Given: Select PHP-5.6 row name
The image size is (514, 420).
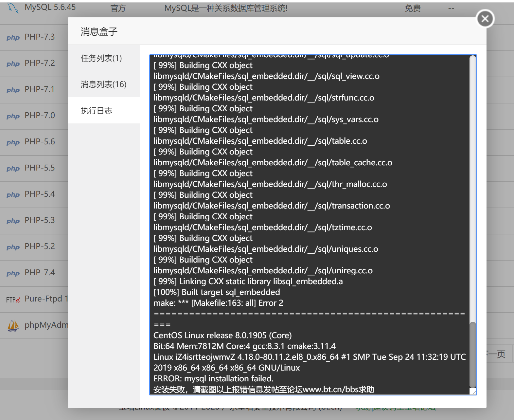Looking at the screenshot, I should tap(40, 141).
